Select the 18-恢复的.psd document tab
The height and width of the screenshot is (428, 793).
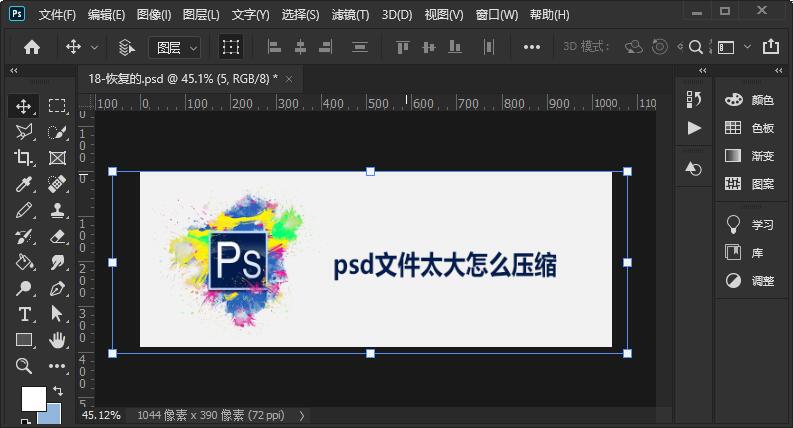[x=183, y=79]
